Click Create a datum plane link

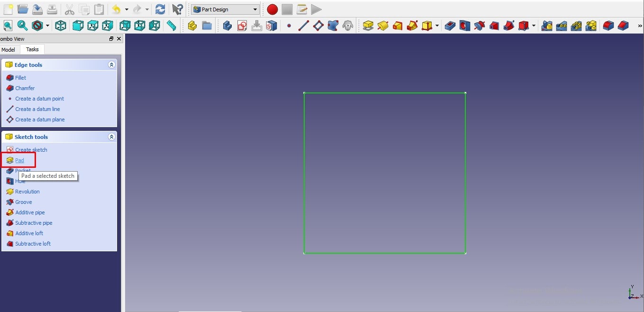[x=40, y=119]
